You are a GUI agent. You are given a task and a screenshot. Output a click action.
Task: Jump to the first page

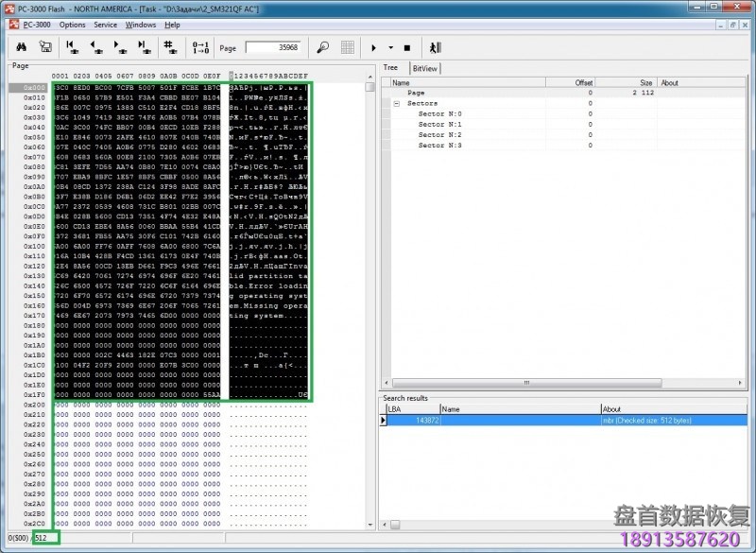point(72,47)
